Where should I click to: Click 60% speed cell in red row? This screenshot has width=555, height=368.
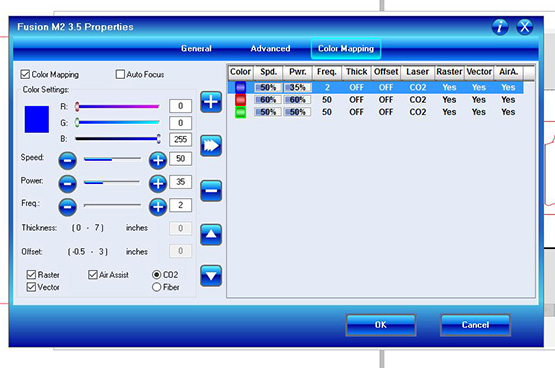click(x=268, y=100)
